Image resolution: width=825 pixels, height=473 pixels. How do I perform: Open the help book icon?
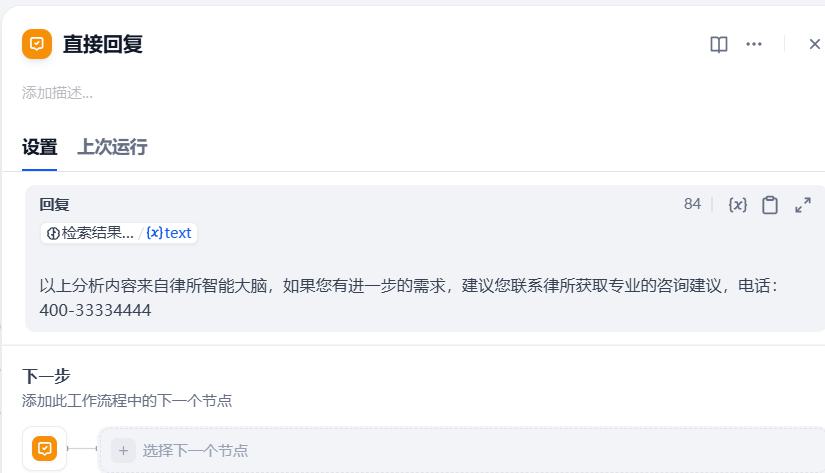pos(719,44)
